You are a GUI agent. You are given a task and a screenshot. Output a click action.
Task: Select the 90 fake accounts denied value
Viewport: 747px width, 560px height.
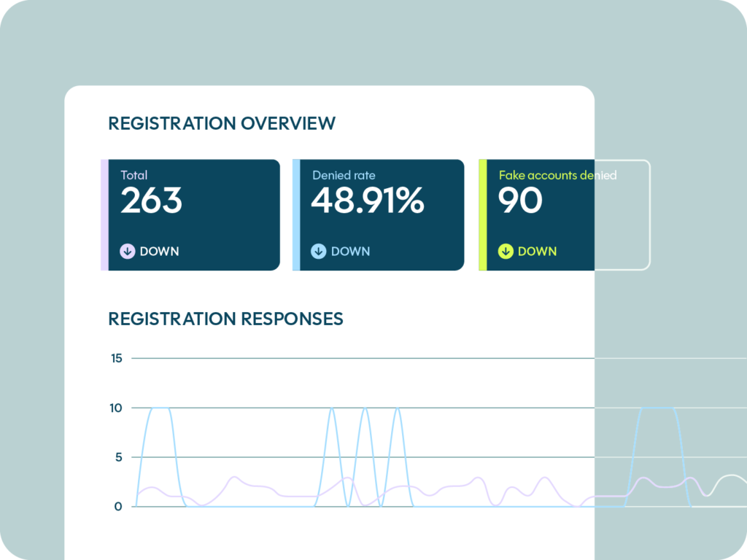[520, 201]
